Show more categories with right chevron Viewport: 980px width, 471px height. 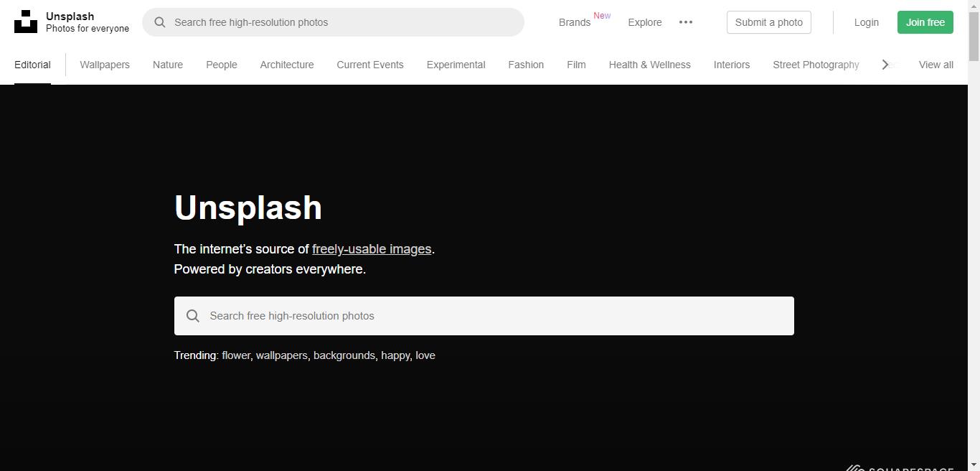[885, 65]
